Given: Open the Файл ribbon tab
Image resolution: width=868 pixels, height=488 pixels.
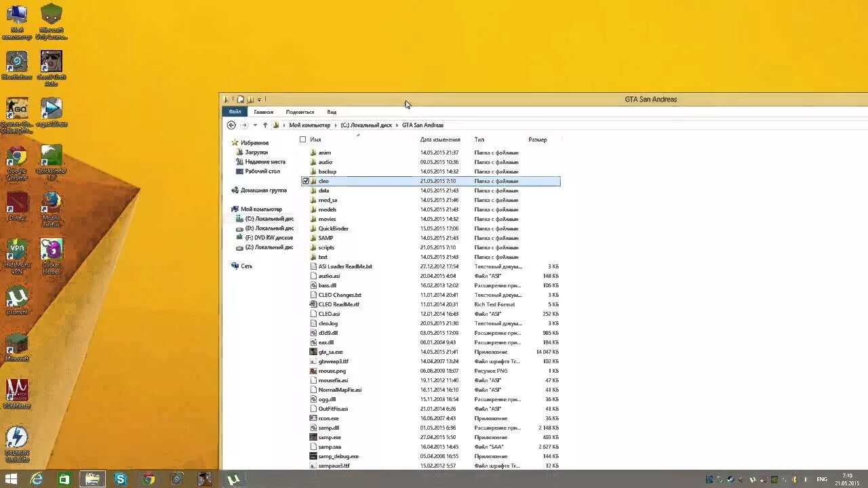Looking at the screenshot, I should tap(235, 112).
